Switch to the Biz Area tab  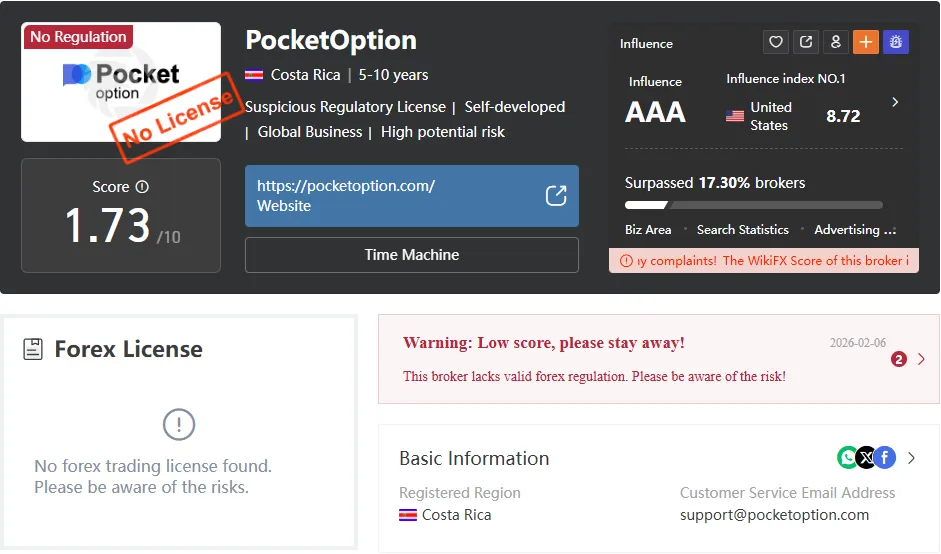tap(648, 230)
